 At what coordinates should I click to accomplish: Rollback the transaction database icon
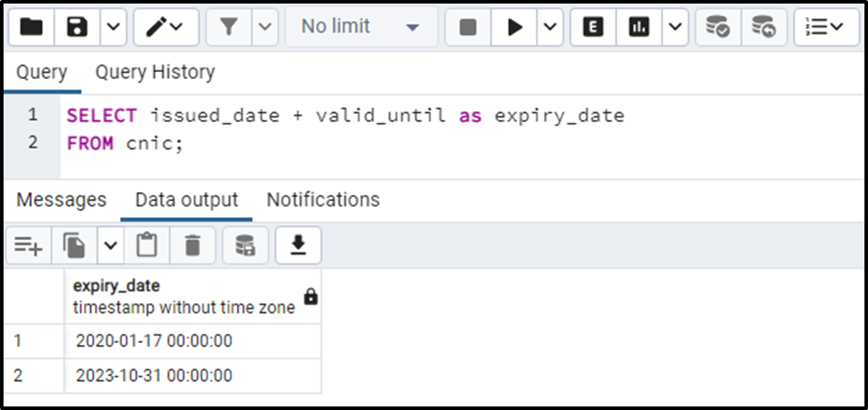tap(764, 27)
